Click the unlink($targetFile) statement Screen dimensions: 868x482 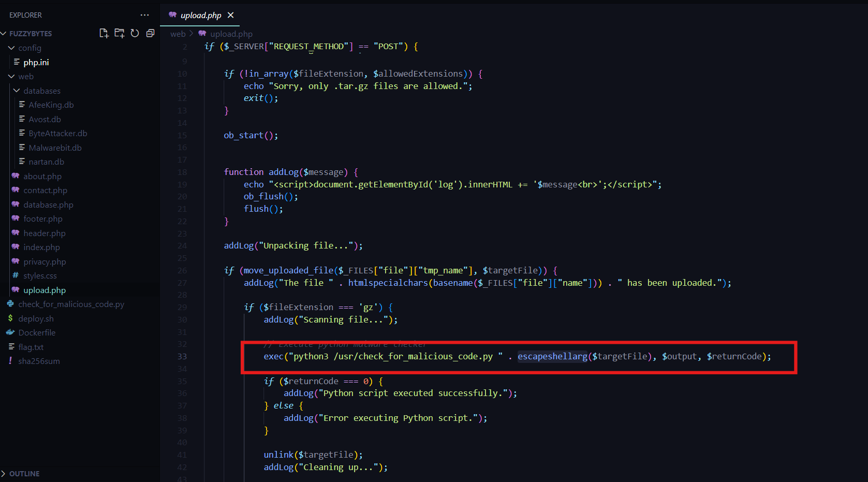[313, 455]
